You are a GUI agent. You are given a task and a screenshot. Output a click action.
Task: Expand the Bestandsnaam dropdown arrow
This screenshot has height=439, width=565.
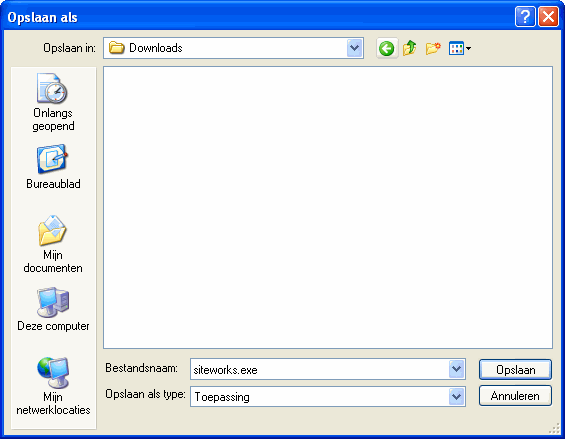[x=457, y=369]
